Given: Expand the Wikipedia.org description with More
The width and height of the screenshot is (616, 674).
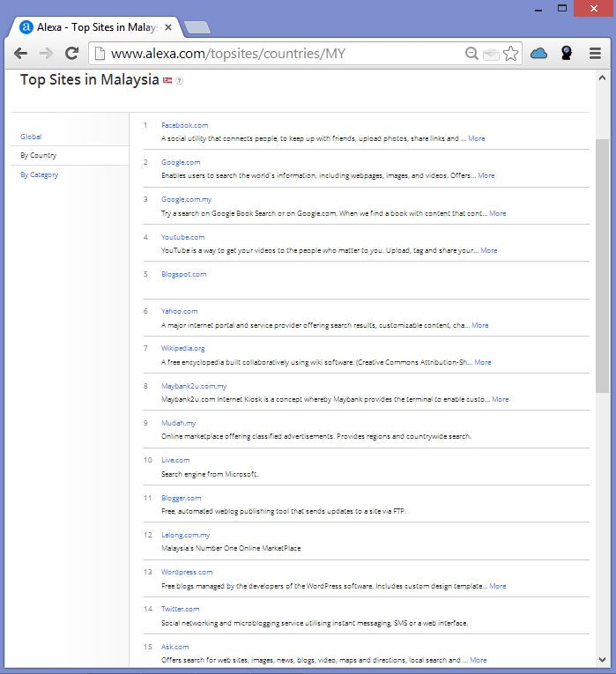Looking at the screenshot, I should 482,362.
